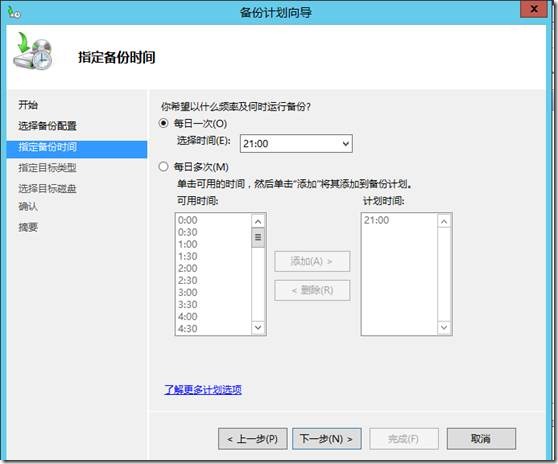Viewport: 558px width, 464px height.
Task: Select 2:30 in the available times list
Action: (x=188, y=280)
